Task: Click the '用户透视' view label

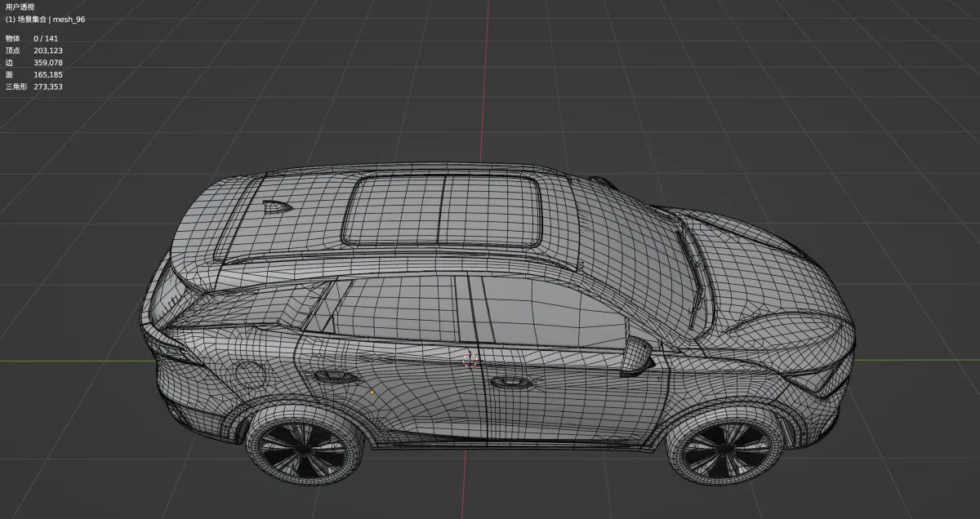Action: pos(20,7)
